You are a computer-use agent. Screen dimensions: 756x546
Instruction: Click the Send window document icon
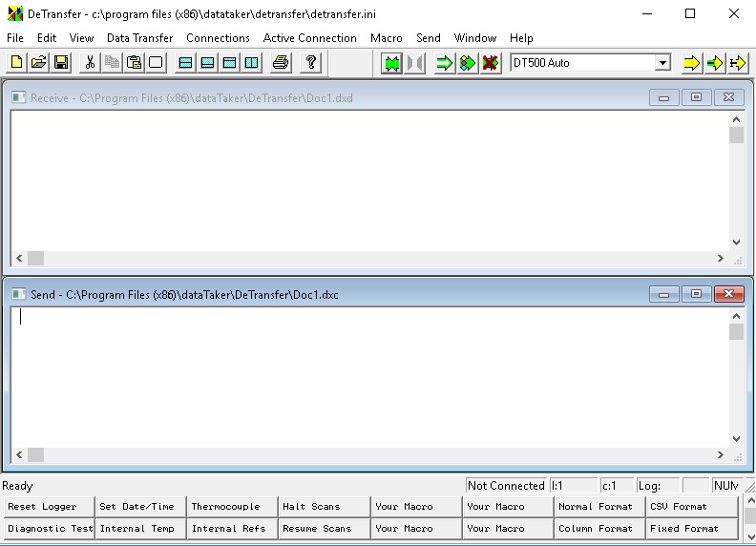click(19, 294)
